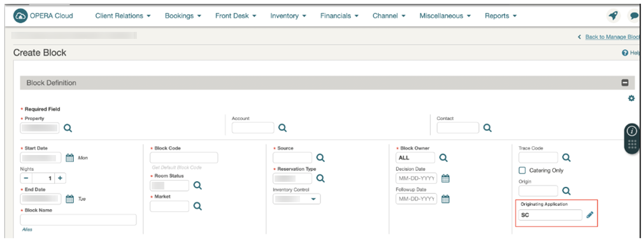The image size is (644, 245).
Task: Open the chat bubble icon in header
Action: click(x=634, y=16)
